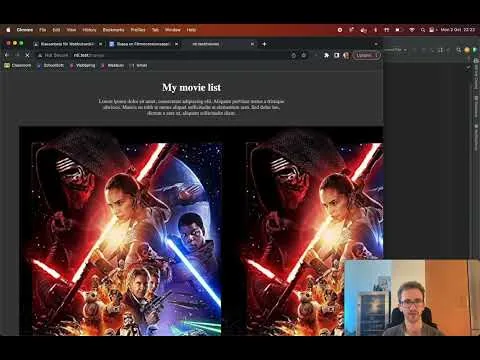480x360 pixels.
Task: Click the share page icon
Action: tap(294, 55)
